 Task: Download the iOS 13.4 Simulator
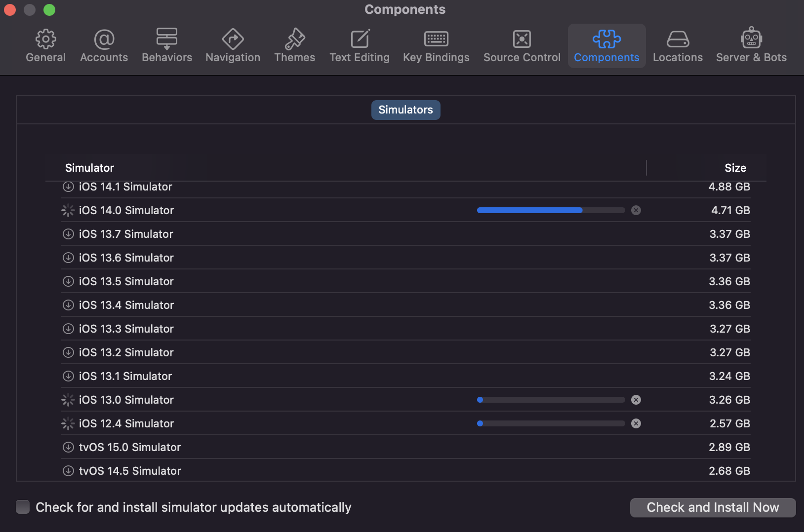pyautogui.click(x=68, y=305)
